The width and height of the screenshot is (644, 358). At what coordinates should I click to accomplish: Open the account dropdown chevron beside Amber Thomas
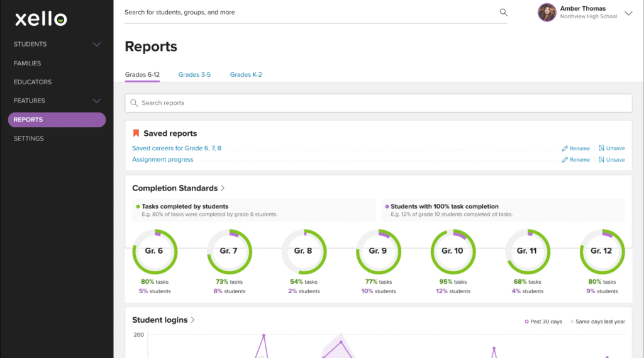628,13
